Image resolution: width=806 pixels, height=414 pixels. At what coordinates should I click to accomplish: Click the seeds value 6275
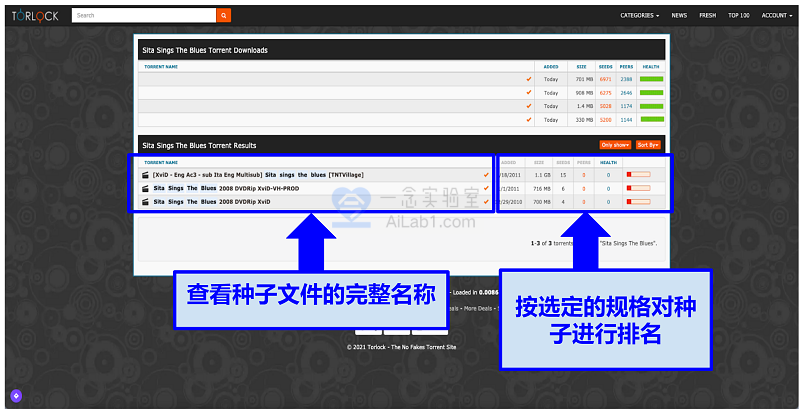tap(606, 93)
